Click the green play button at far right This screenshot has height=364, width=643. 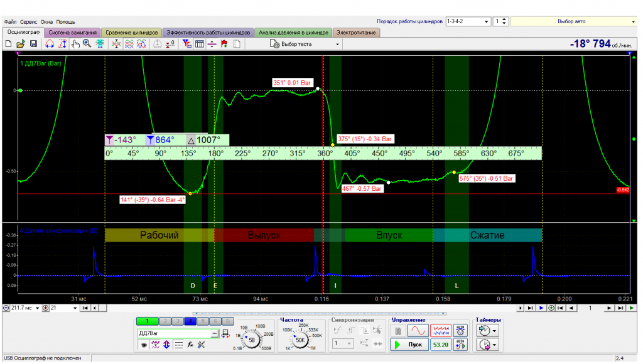(x=632, y=308)
